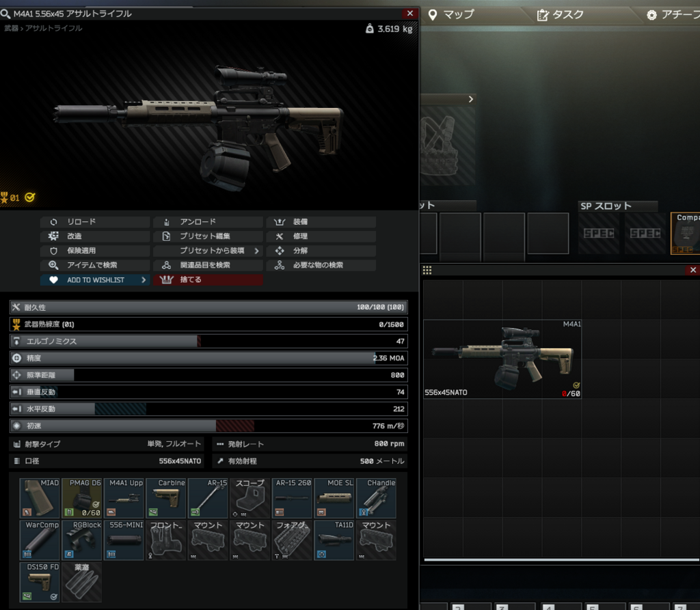Click the 耐久性 durability bar

208,307
